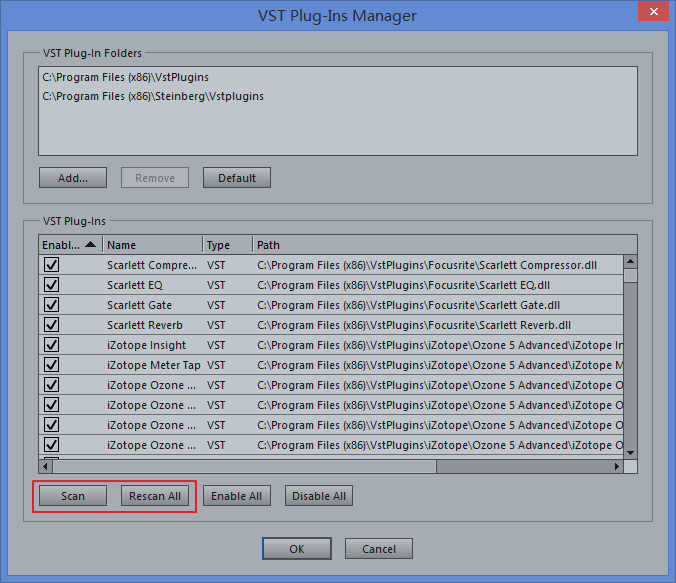The width and height of the screenshot is (676, 583).
Task: Click Enable All plug-ins button
Action: click(x=236, y=496)
